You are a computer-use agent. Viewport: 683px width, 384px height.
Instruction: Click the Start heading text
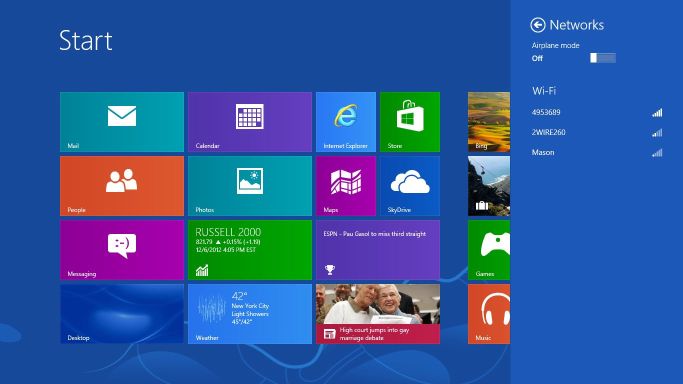pyautogui.click(x=86, y=40)
